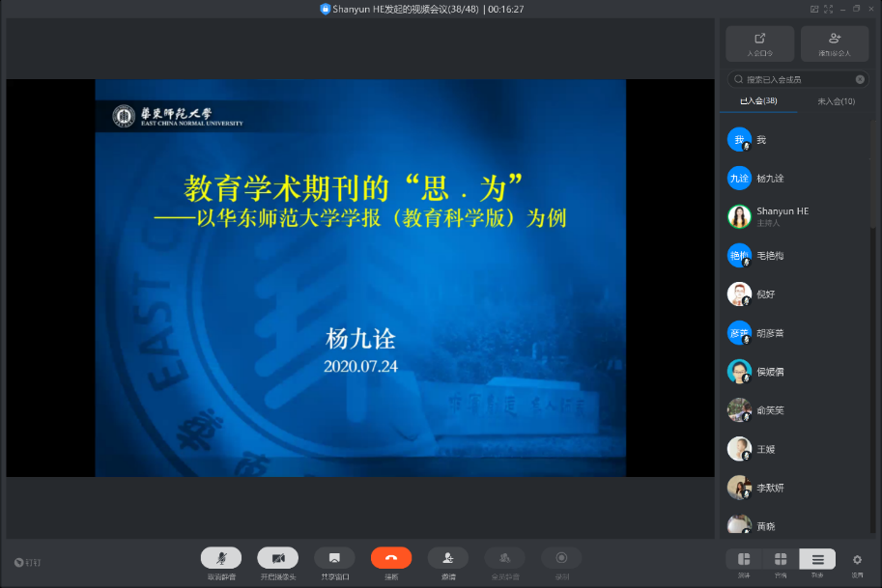Click the add participant button

click(x=835, y=43)
